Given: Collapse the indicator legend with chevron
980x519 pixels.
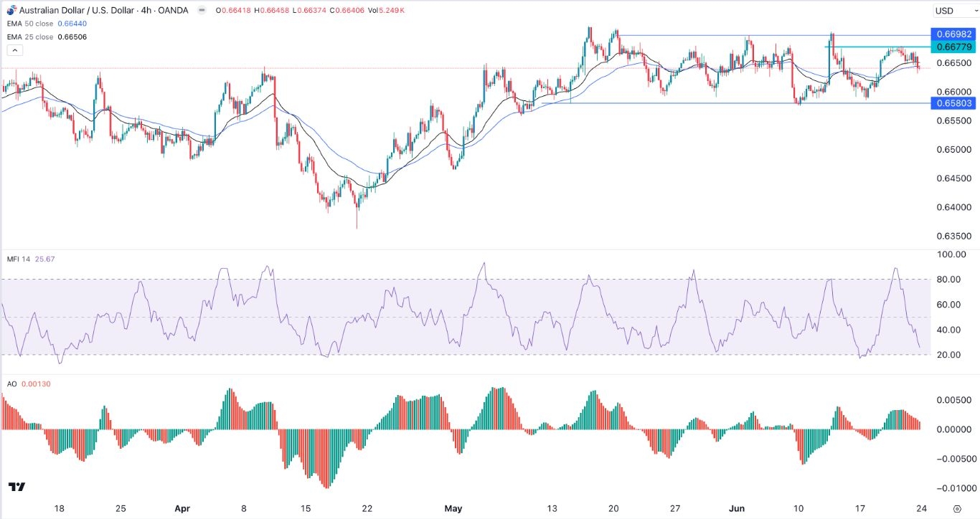Looking at the screenshot, I should coord(14,50).
